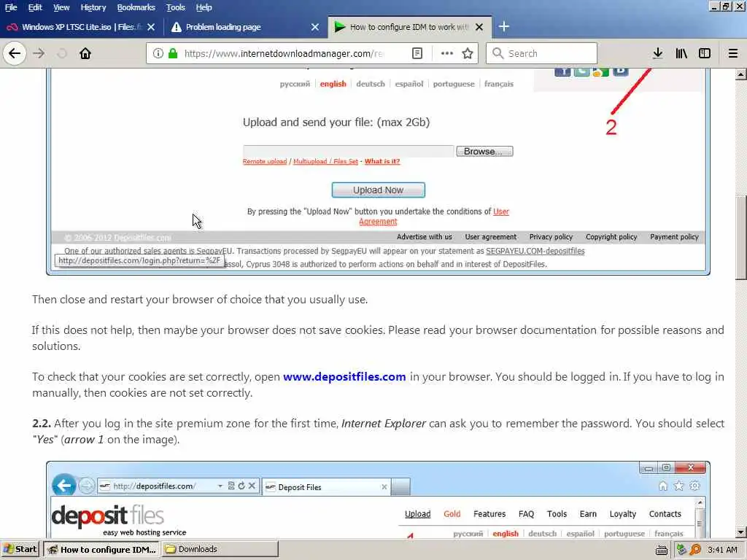Open a new tab with plus icon
747x560 pixels.
(503, 27)
